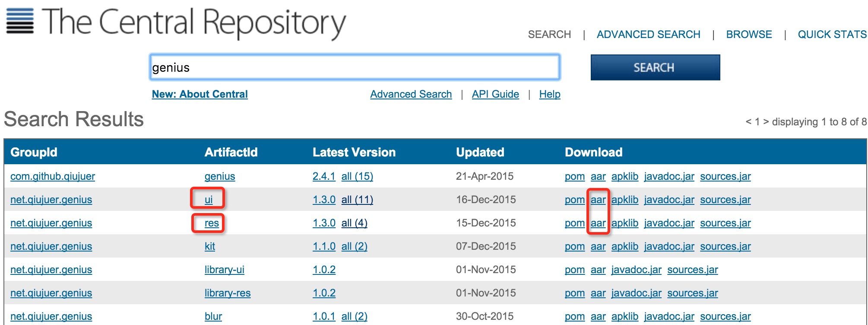The image size is (868, 325).
Task: Download sources.jar for library-ui
Action: [x=692, y=270]
